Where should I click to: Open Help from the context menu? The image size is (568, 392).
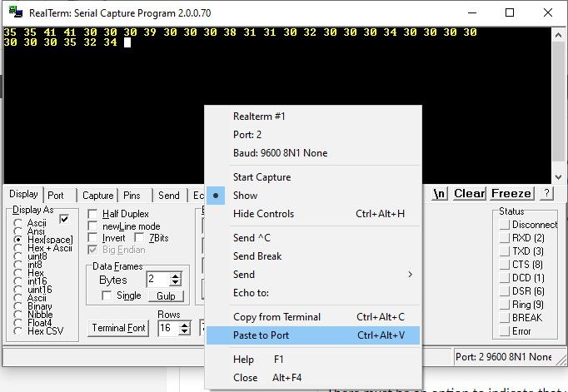click(x=313, y=360)
